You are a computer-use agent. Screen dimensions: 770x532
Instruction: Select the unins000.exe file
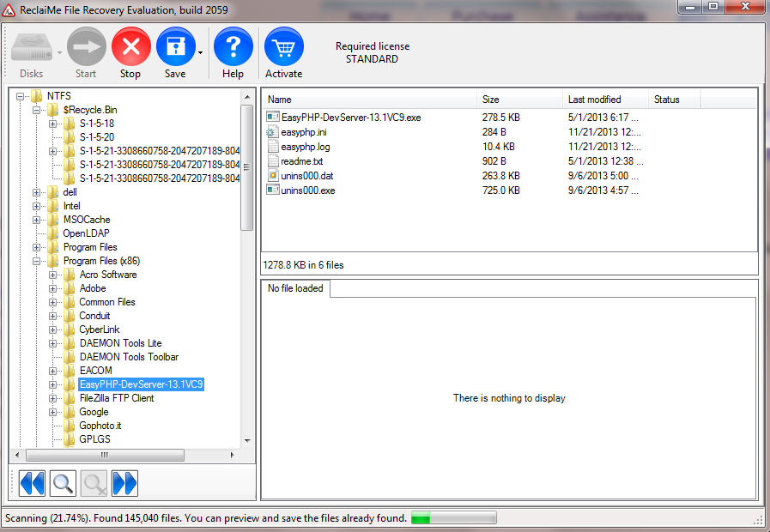pyautogui.click(x=307, y=190)
